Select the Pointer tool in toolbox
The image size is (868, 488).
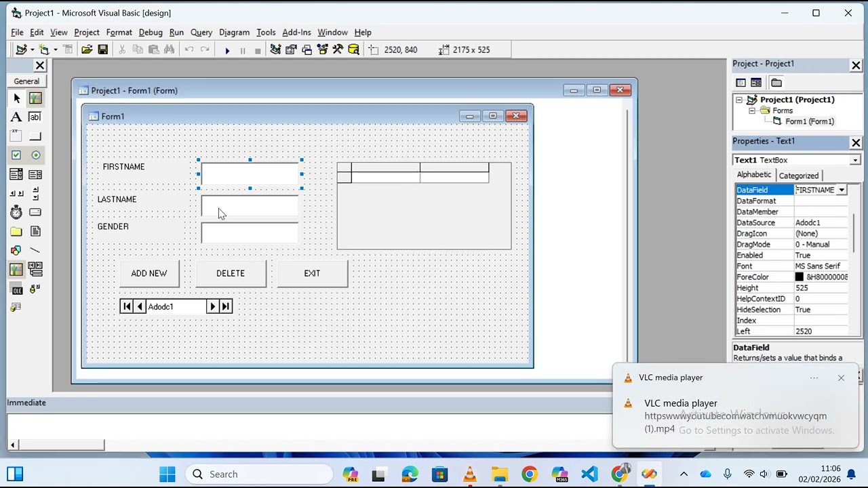(x=16, y=99)
